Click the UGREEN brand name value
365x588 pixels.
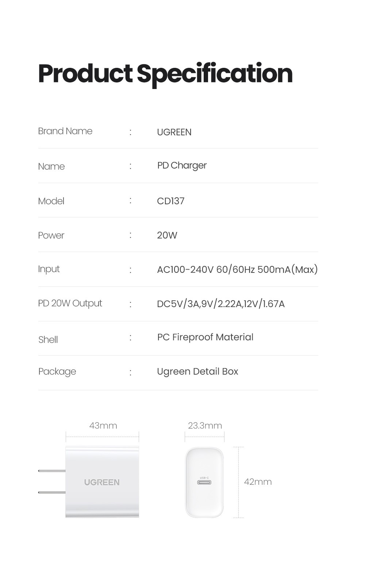pyautogui.click(x=174, y=132)
